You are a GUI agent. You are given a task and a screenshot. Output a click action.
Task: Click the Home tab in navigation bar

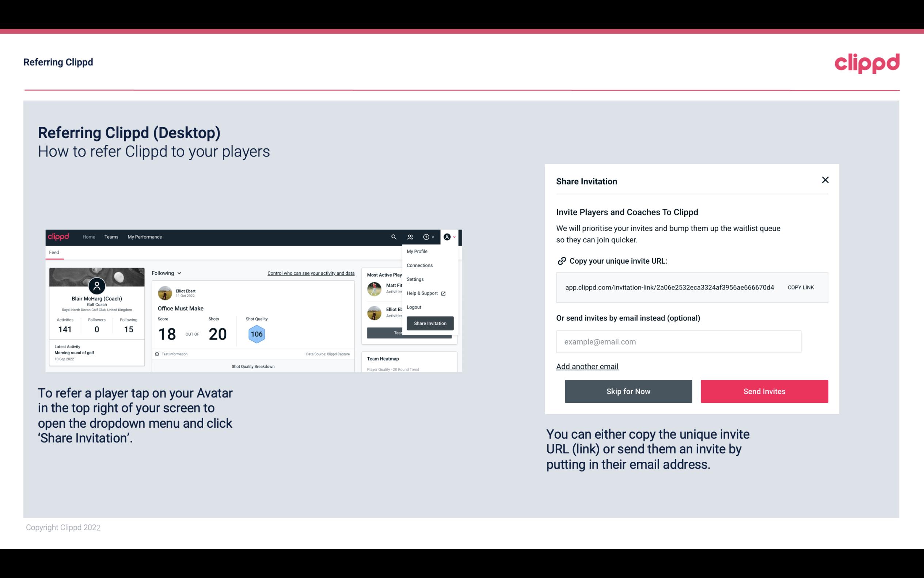point(89,237)
